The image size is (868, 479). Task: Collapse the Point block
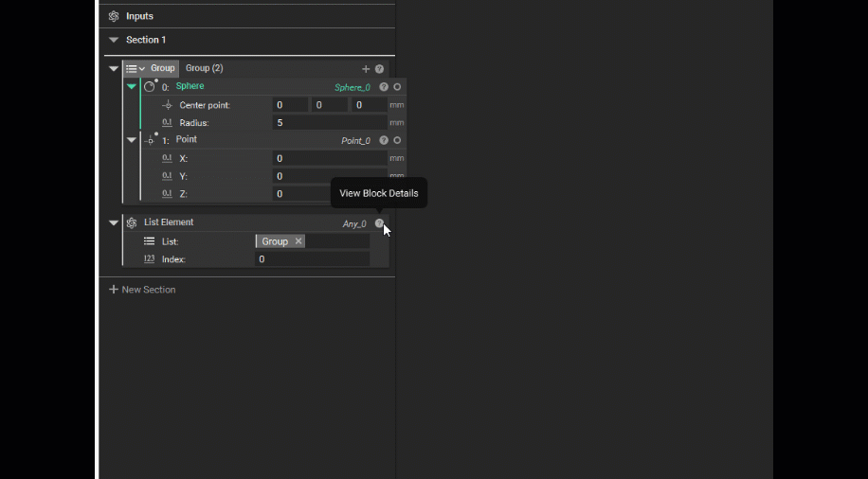click(131, 140)
